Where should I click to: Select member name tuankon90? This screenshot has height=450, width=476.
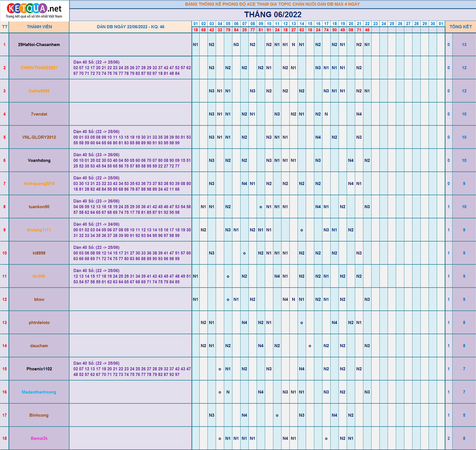39,207
